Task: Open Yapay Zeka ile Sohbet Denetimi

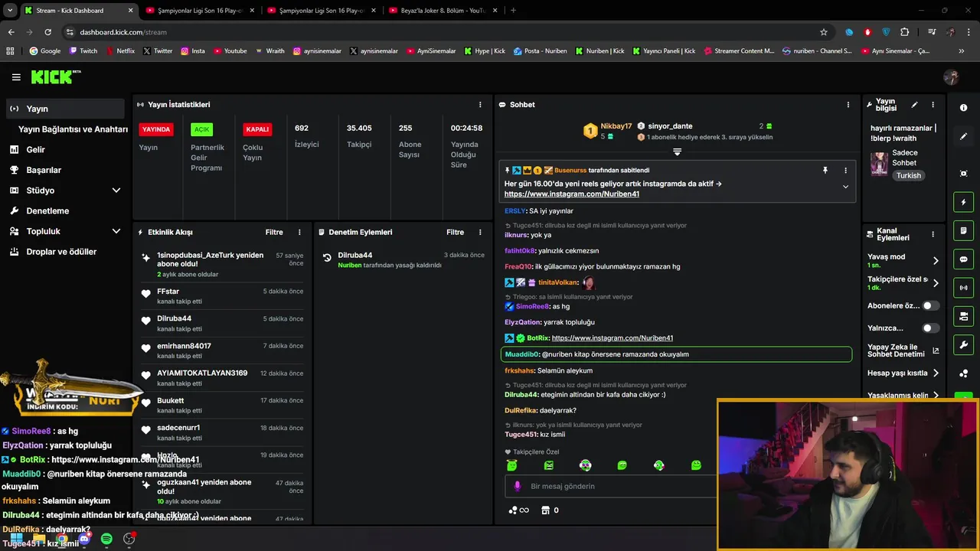Action: point(903,351)
